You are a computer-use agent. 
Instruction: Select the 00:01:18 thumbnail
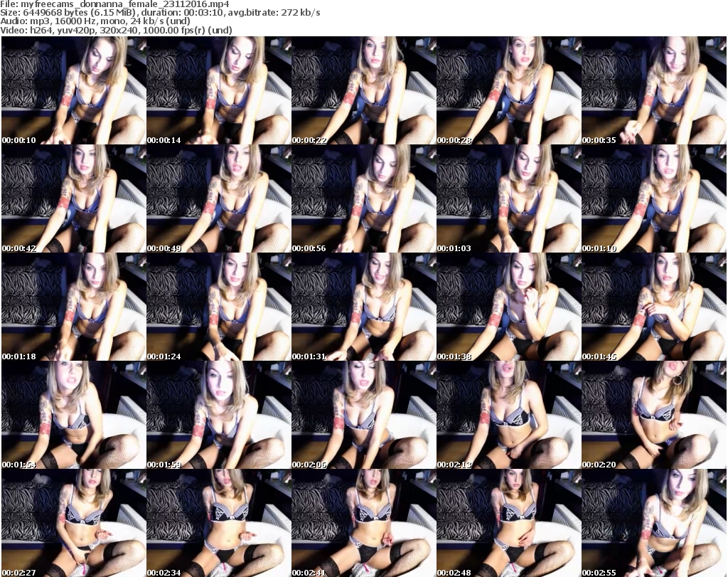[74, 307]
